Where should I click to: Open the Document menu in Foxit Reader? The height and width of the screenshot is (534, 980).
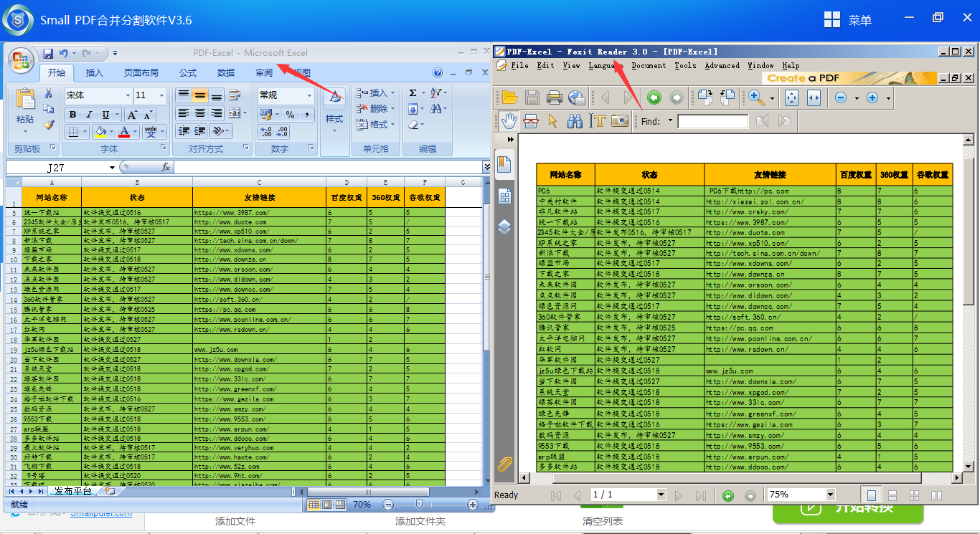pyautogui.click(x=649, y=65)
